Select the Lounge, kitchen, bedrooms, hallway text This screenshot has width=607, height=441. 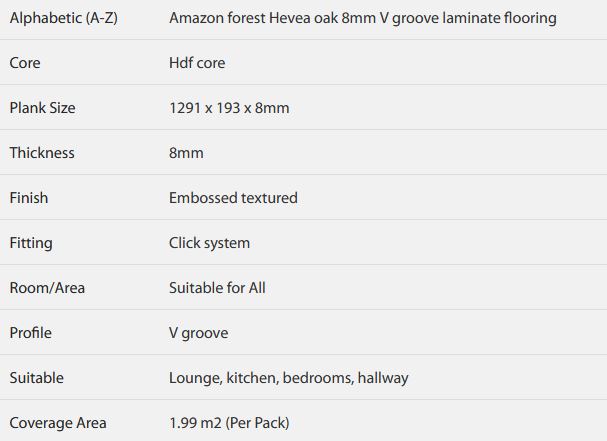[x=289, y=378]
